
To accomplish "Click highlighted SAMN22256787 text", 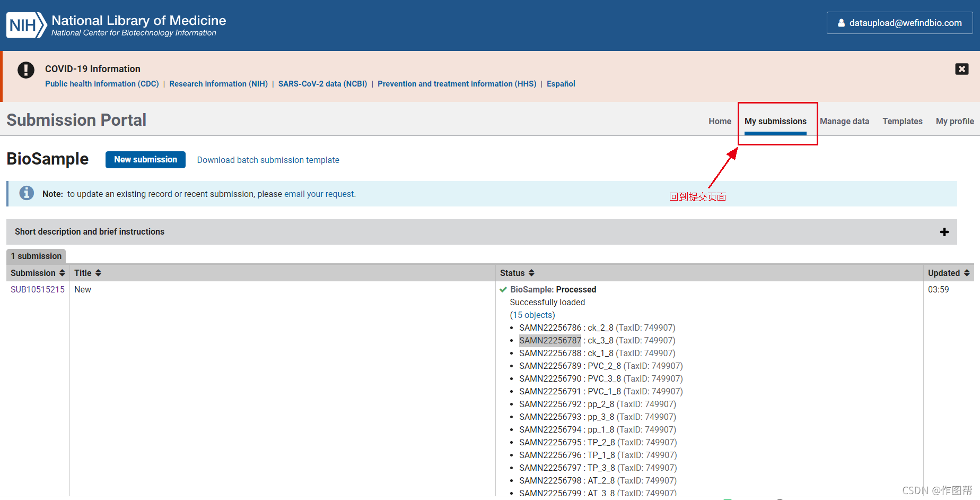I will click(550, 340).
